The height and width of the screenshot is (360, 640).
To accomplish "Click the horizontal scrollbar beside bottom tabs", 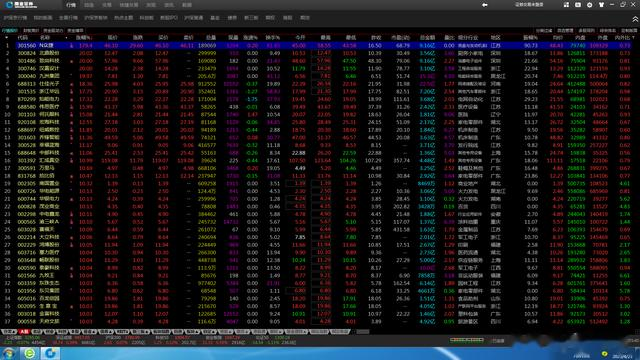I will [x=362, y=332].
